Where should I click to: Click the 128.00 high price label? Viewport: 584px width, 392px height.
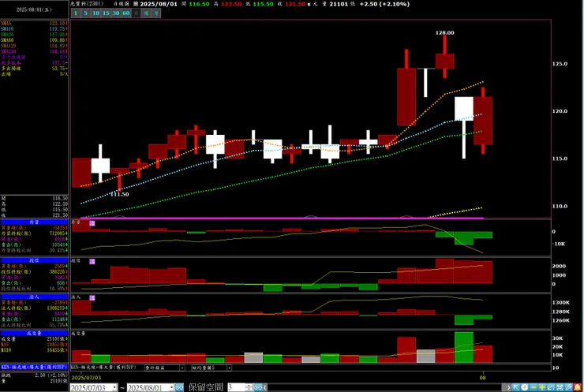(x=444, y=33)
